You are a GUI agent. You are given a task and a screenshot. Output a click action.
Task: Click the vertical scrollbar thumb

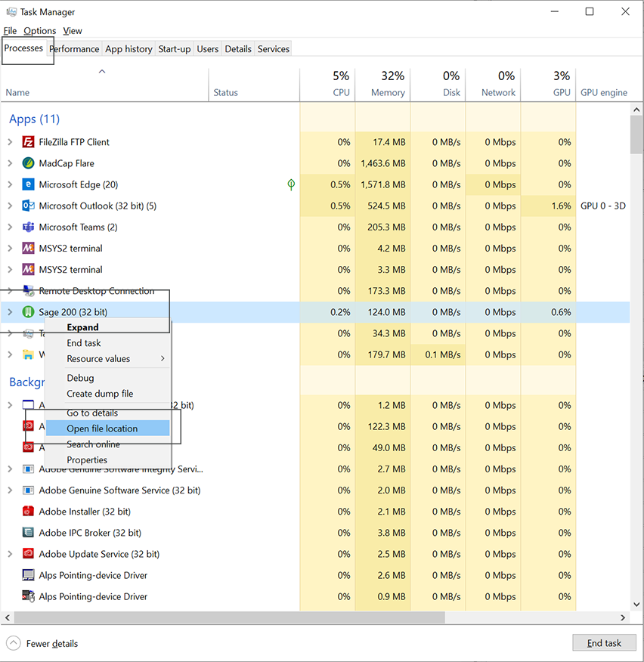click(636, 133)
